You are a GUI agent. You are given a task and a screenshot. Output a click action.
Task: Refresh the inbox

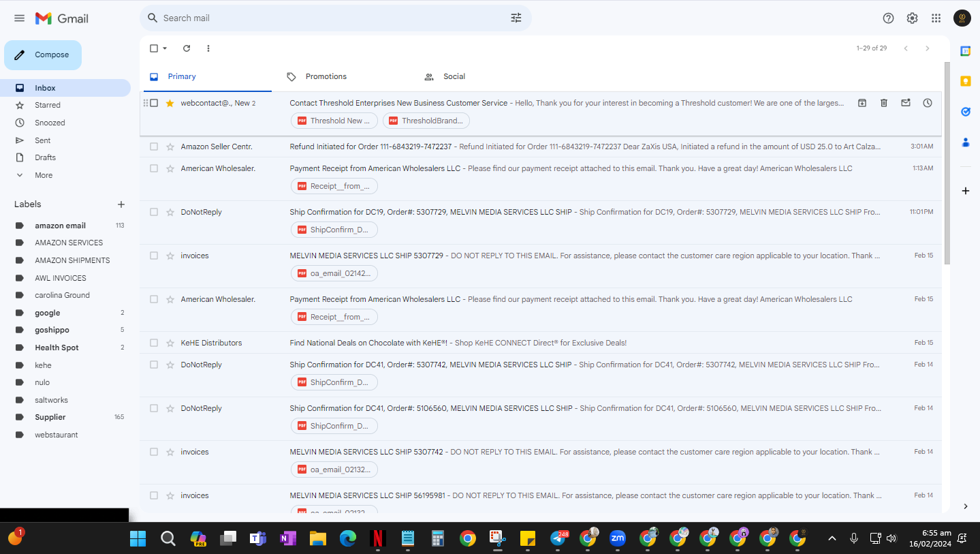pos(187,48)
